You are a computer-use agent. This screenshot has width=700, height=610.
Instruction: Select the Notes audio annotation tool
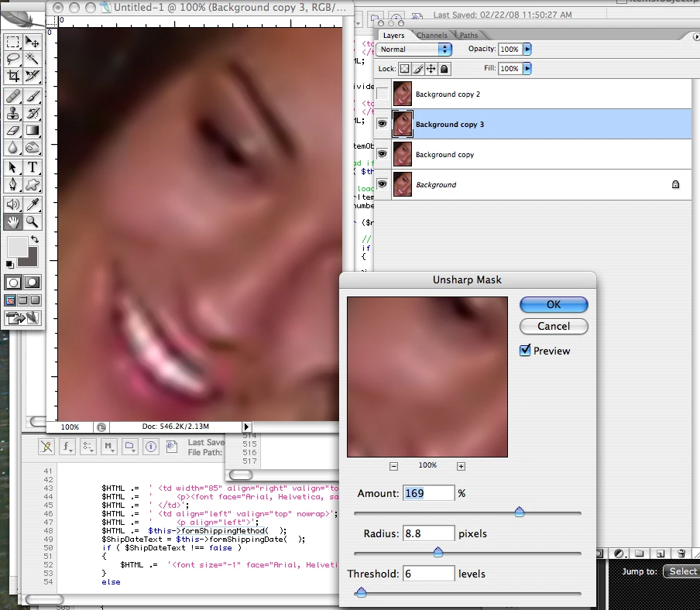click(13, 204)
